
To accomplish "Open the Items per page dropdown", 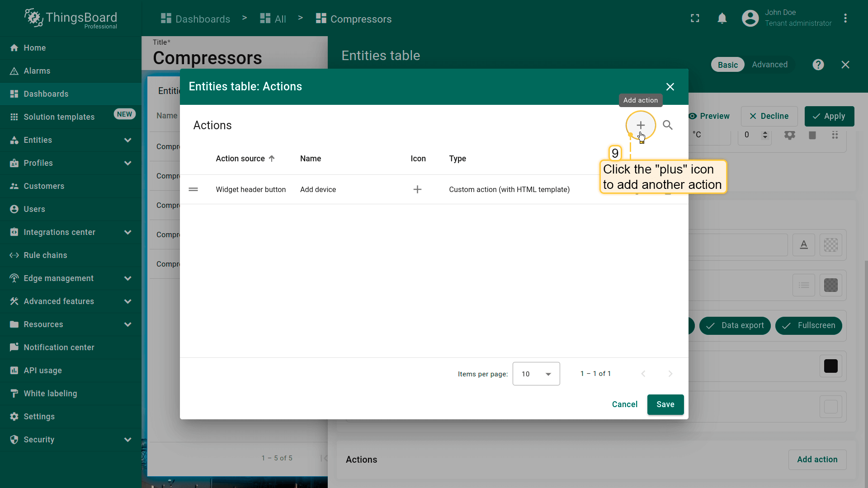I will point(536,374).
